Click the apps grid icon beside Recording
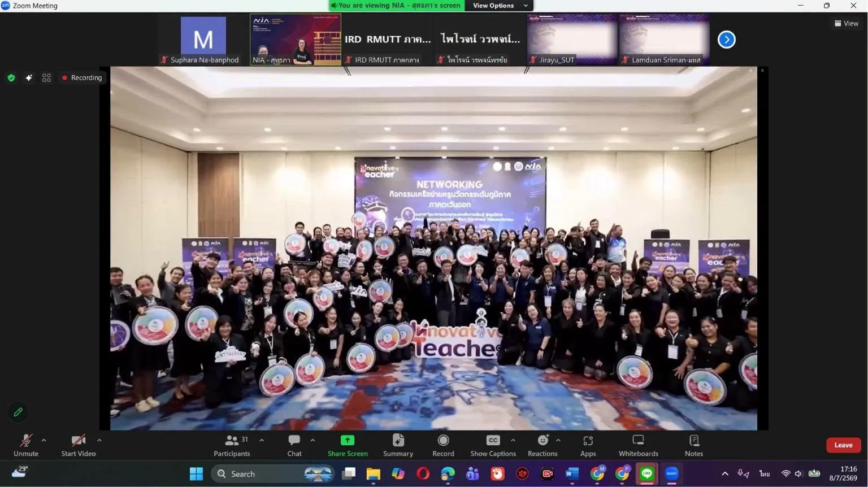This screenshot has width=868, height=487. [46, 78]
